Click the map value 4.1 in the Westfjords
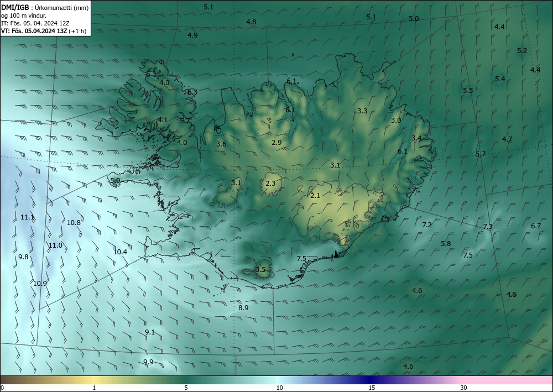This screenshot has width=553, height=392. point(163,119)
